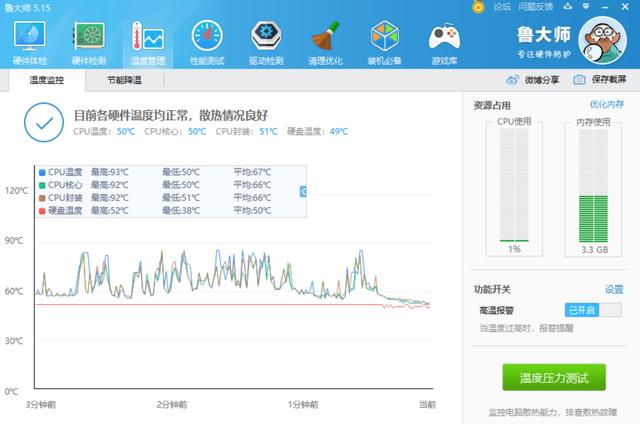Open the 清理优化 broom cleanup icon
Viewport: 640px width, 424px height.
point(325,42)
